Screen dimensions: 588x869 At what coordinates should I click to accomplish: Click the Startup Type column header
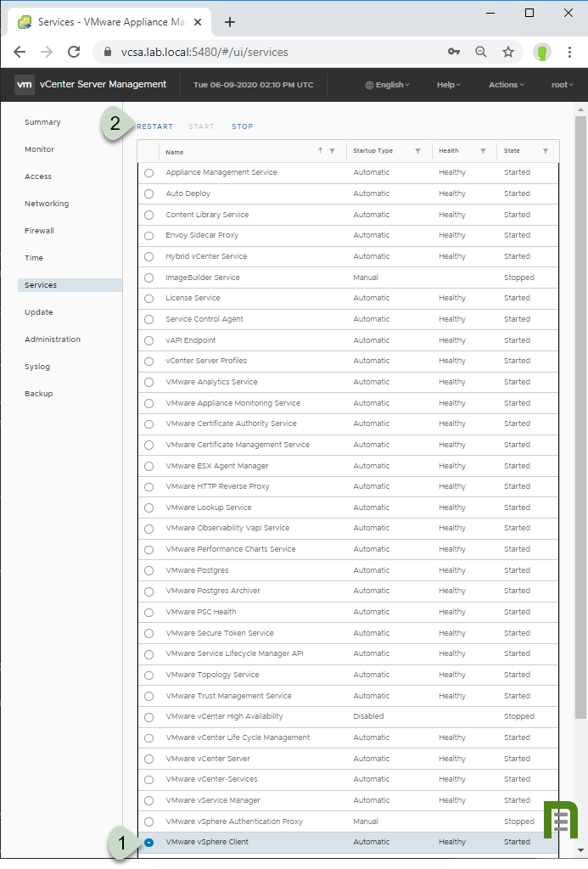(x=373, y=151)
